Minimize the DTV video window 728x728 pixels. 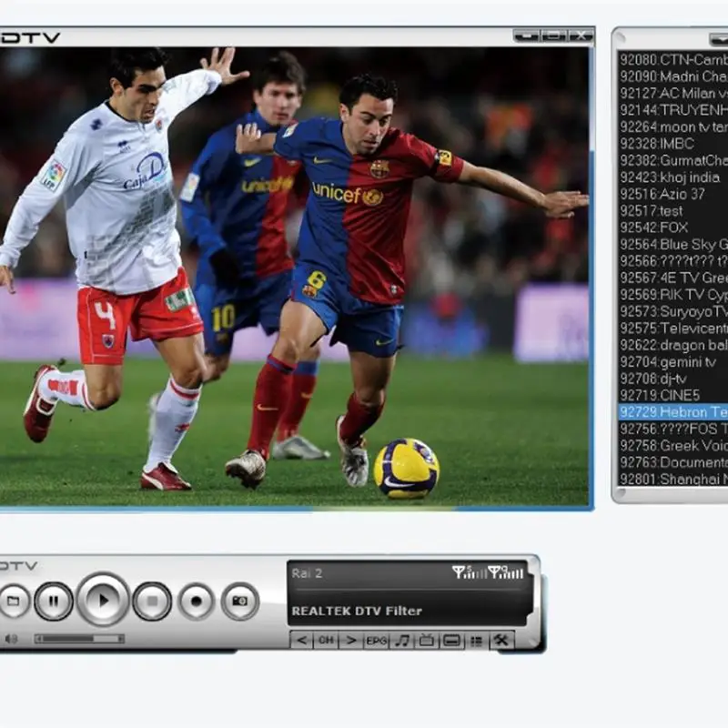[x=527, y=35]
